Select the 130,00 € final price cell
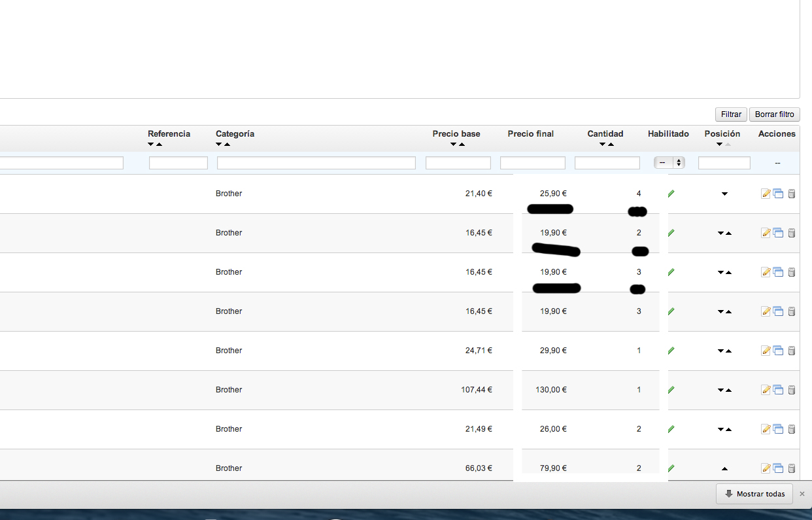Screen dimensions: 812x520 pos(551,390)
